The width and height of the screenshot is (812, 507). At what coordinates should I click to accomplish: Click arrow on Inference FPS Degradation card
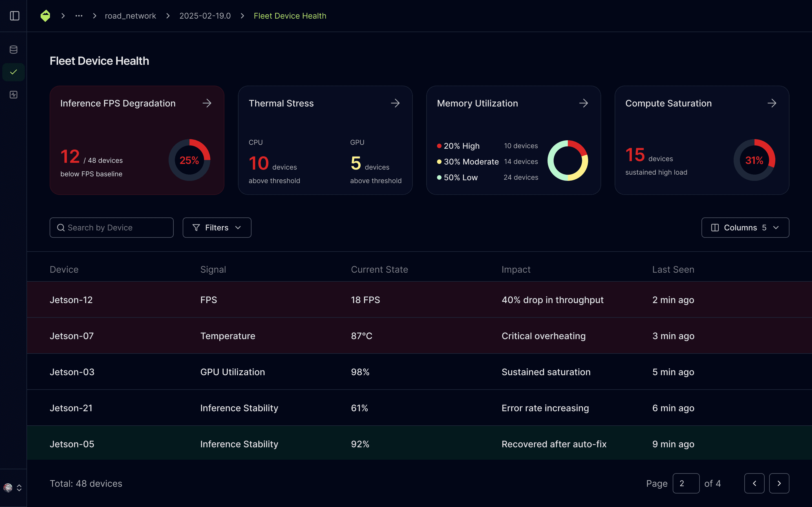point(207,103)
